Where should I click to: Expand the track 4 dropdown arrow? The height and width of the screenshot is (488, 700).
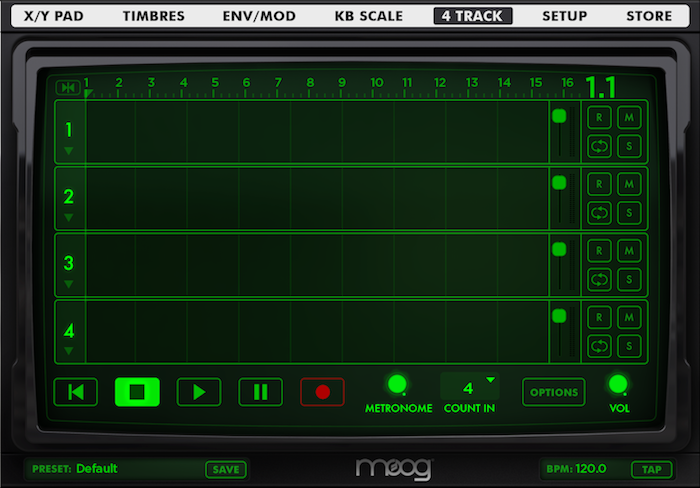click(x=68, y=351)
